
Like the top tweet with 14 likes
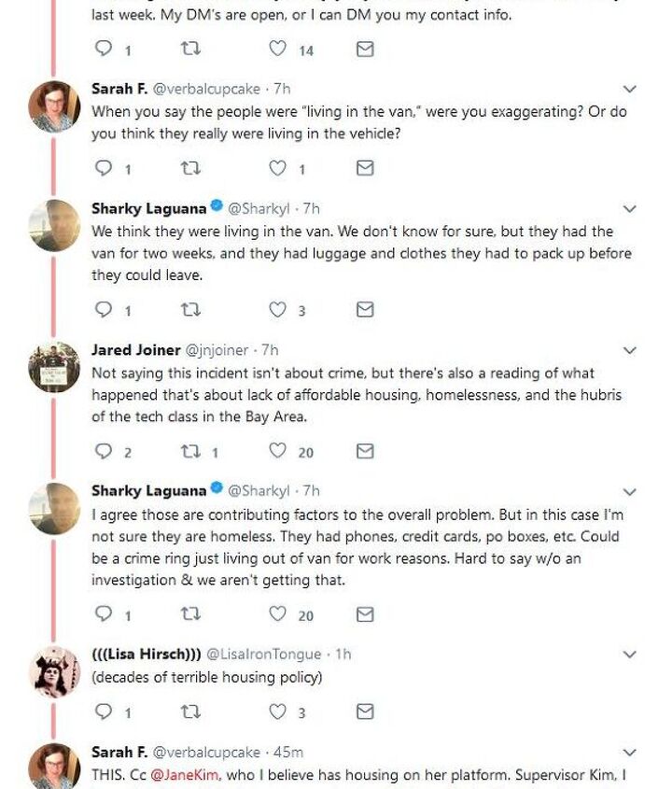tap(278, 49)
